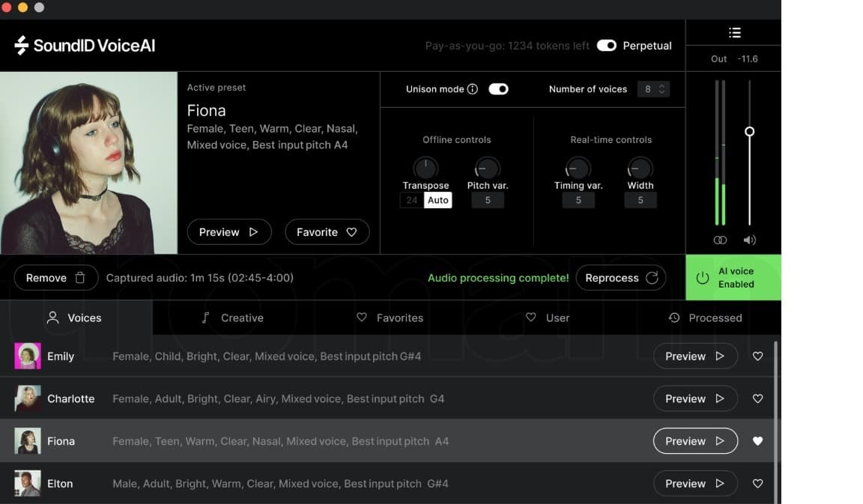This screenshot has height=504, width=863.
Task: Select Charlotte's thumbnail in the voice list
Action: 28,398
